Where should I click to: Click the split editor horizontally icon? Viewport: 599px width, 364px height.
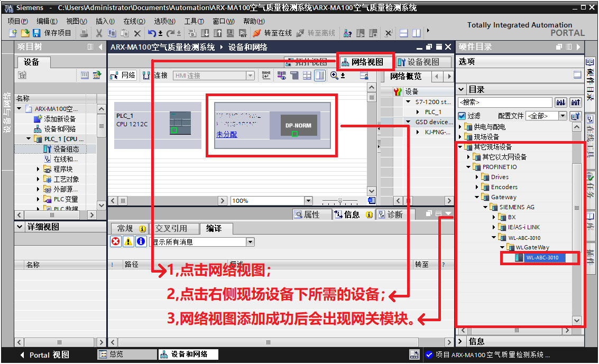click(x=404, y=33)
